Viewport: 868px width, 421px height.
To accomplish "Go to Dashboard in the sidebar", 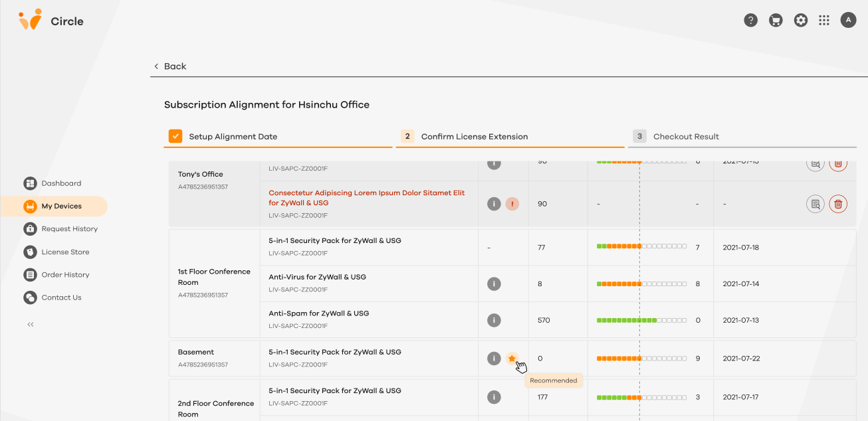I will click(x=53, y=183).
